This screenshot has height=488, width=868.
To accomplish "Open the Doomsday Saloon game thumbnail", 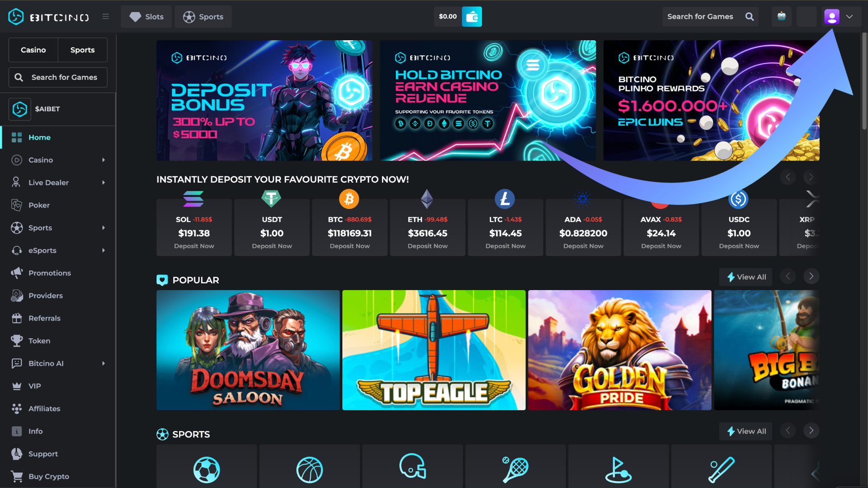I will [248, 350].
